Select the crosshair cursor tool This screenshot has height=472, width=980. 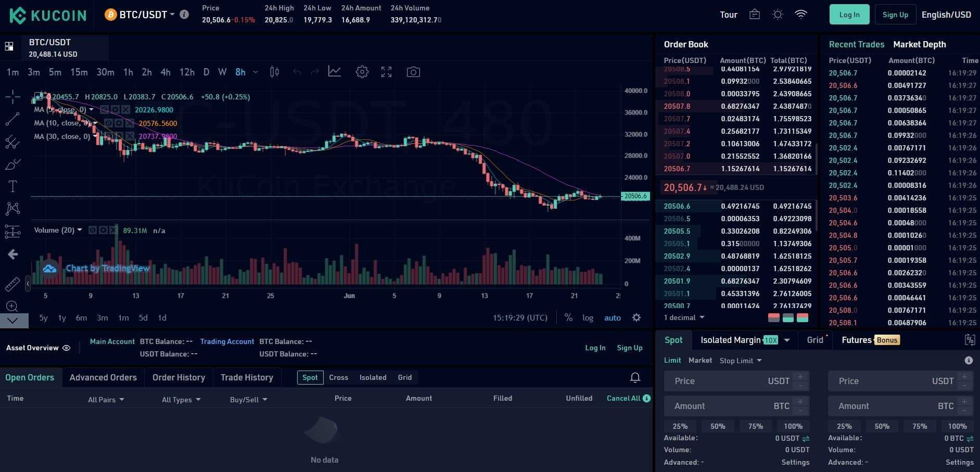coord(12,96)
